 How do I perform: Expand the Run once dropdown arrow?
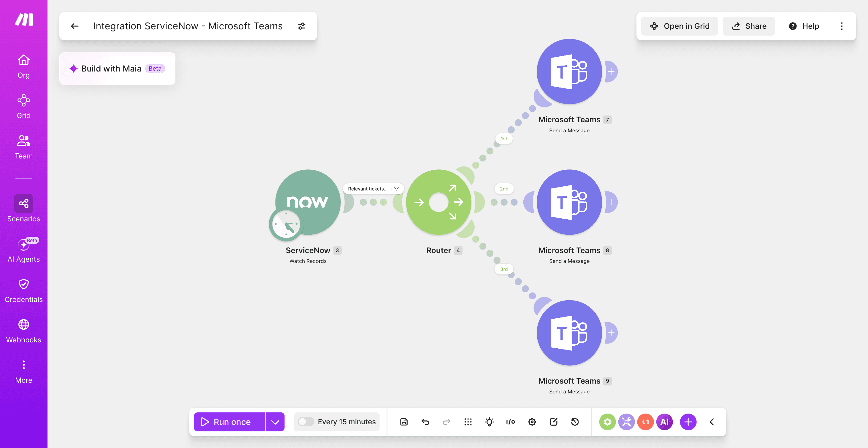coord(275,422)
